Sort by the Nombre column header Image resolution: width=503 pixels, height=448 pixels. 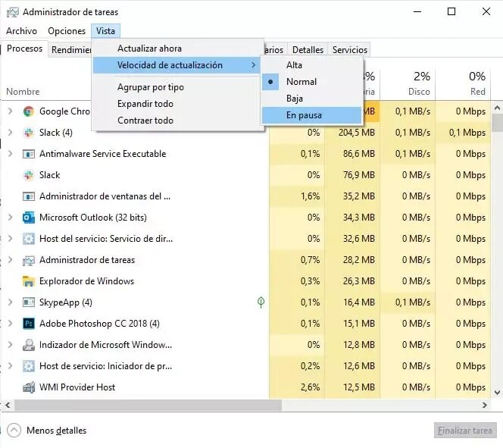[x=23, y=92]
